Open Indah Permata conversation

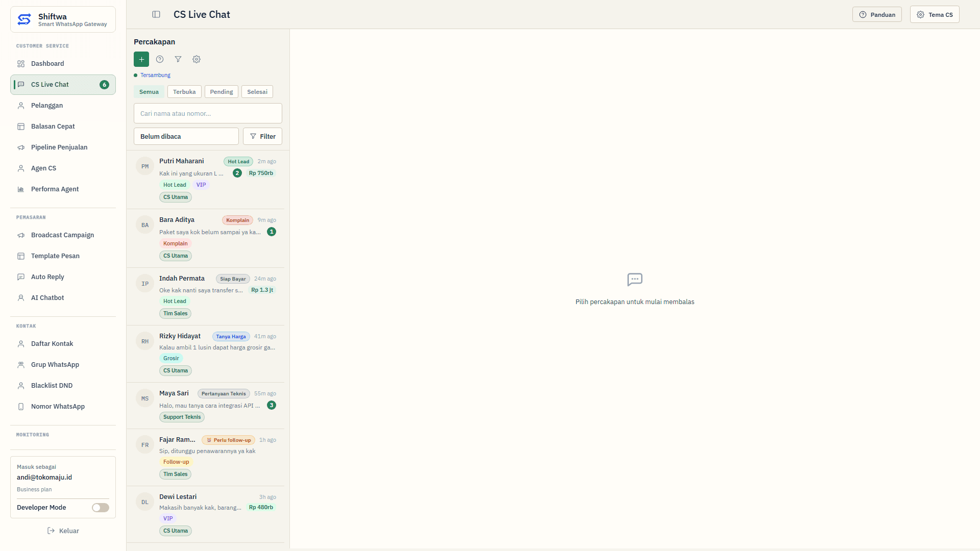click(x=205, y=296)
